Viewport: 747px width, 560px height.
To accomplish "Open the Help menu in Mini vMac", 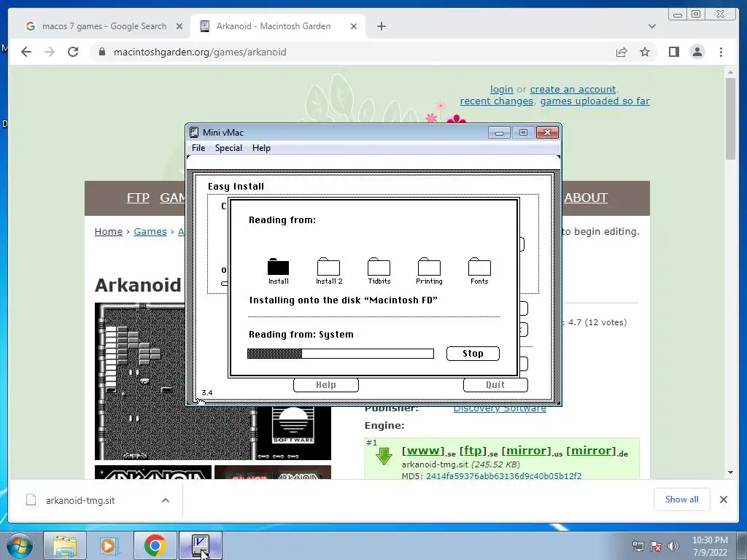I will point(261,148).
